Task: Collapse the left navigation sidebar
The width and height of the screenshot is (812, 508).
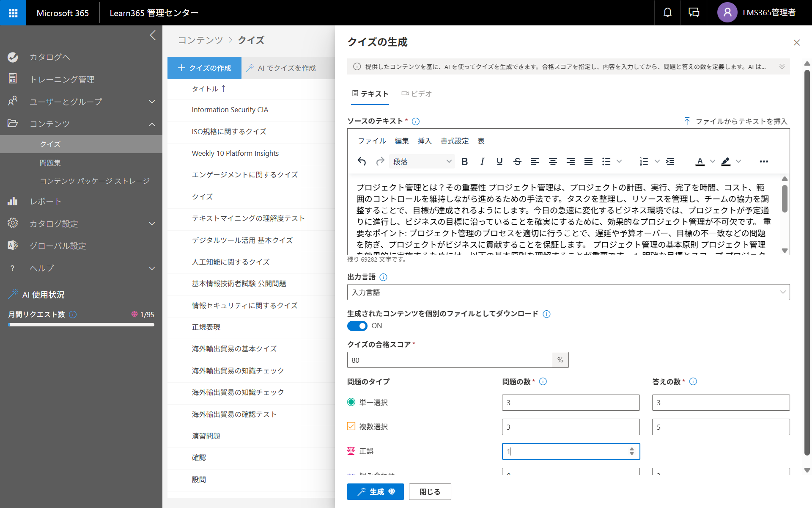Action: tap(153, 35)
